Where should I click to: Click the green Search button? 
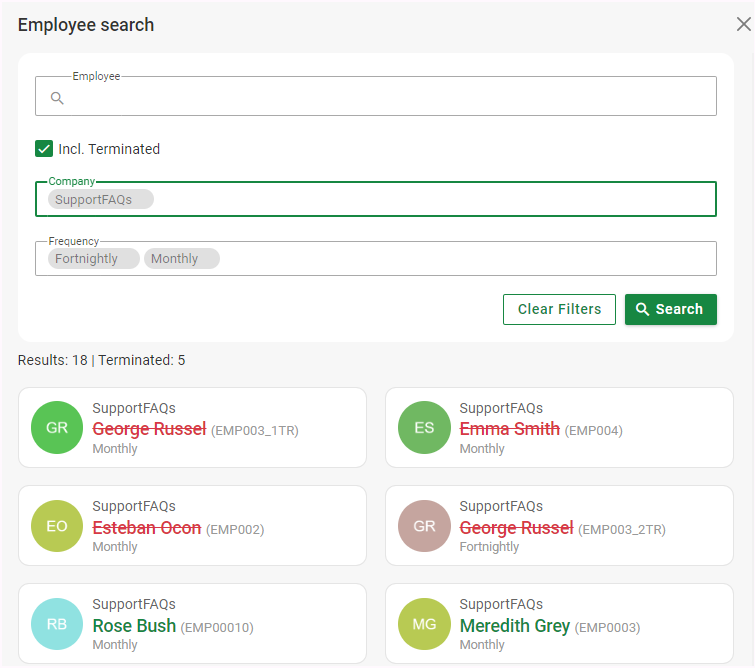(x=670, y=309)
